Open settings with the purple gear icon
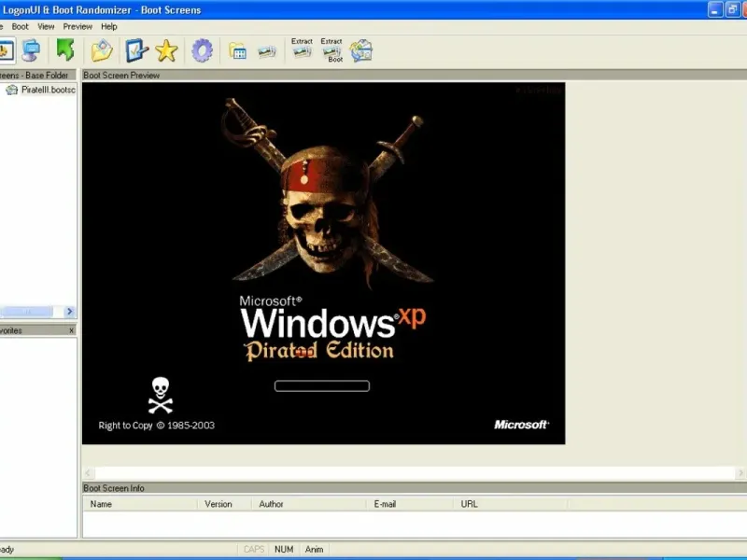The image size is (747, 560). click(x=202, y=50)
